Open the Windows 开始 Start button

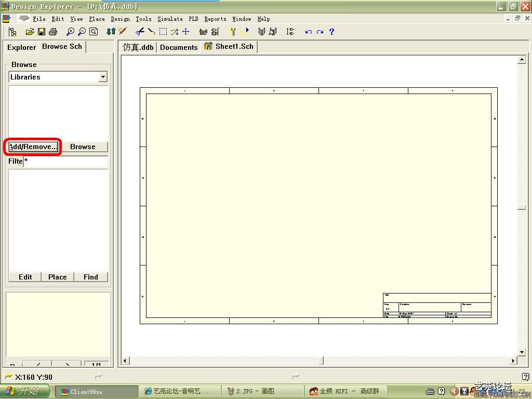(x=24, y=391)
